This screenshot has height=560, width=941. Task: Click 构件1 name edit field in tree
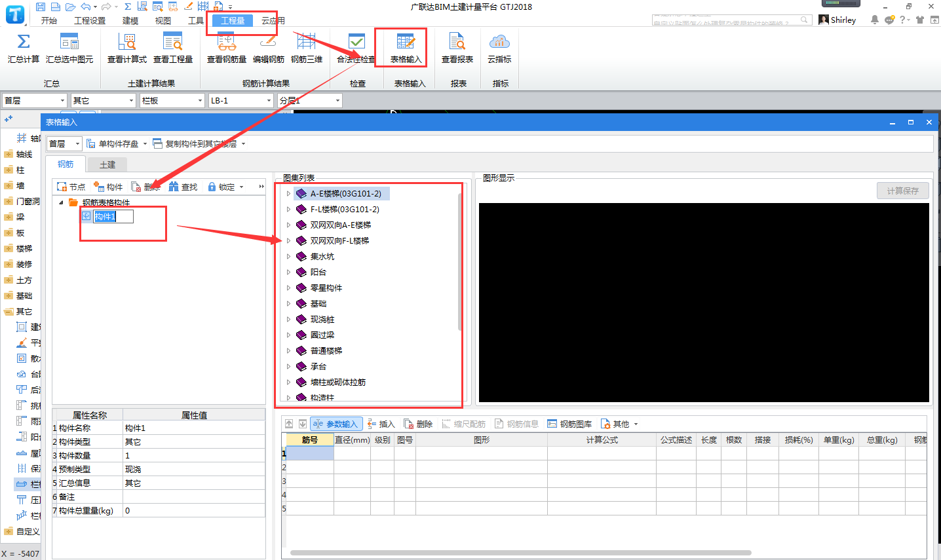point(113,216)
